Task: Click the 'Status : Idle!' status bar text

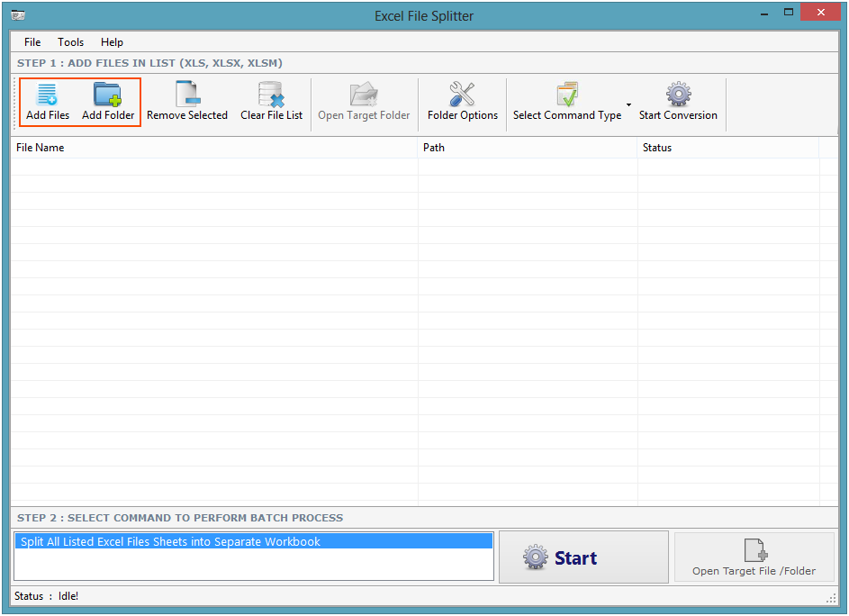Action: [x=47, y=596]
